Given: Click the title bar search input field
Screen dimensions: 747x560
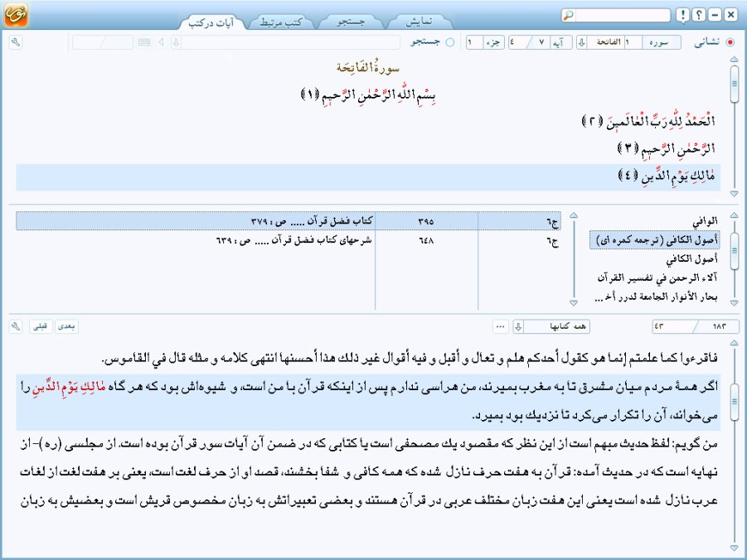Looking at the screenshot, I should 622,15.
